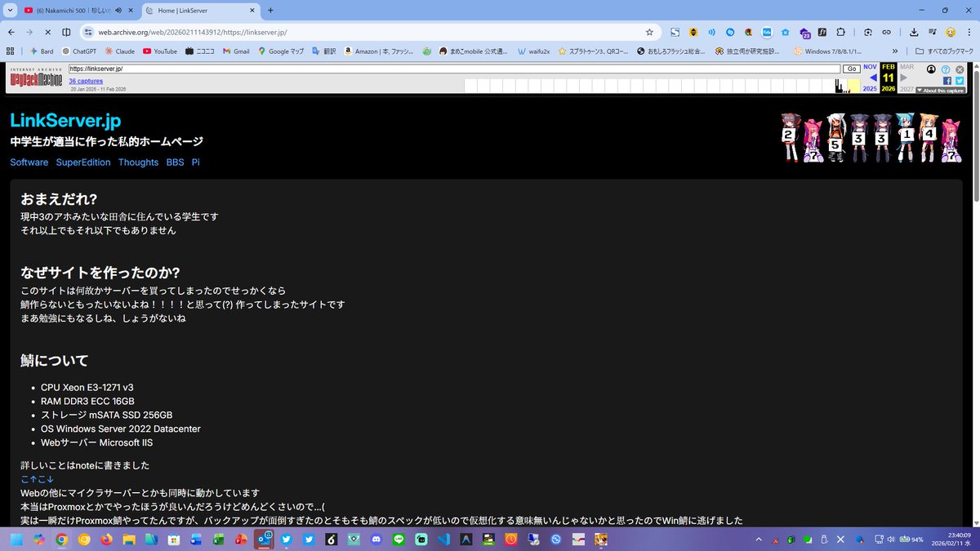Open the side panel icon beside the stop button

click(67, 32)
